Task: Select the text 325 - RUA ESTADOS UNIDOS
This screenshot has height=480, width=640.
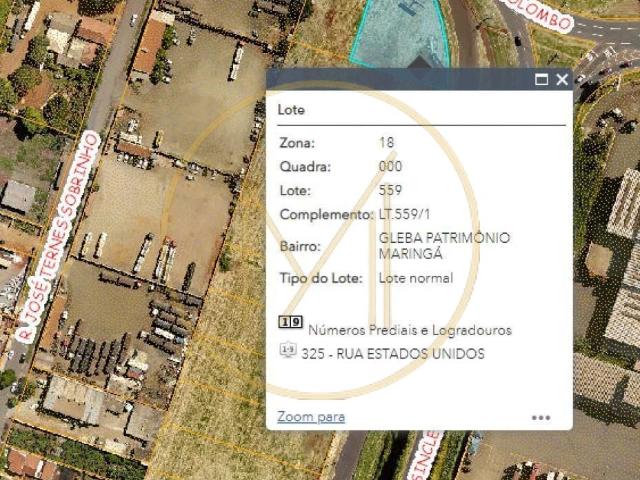Action: click(393, 354)
